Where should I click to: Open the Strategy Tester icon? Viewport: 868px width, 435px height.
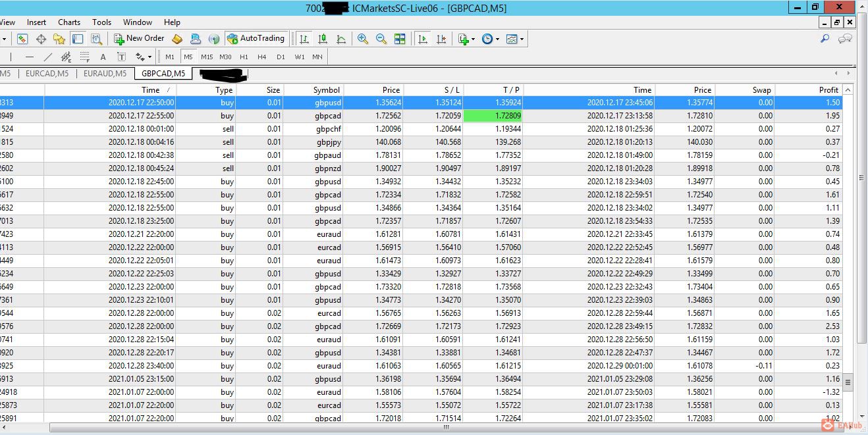tap(96, 39)
